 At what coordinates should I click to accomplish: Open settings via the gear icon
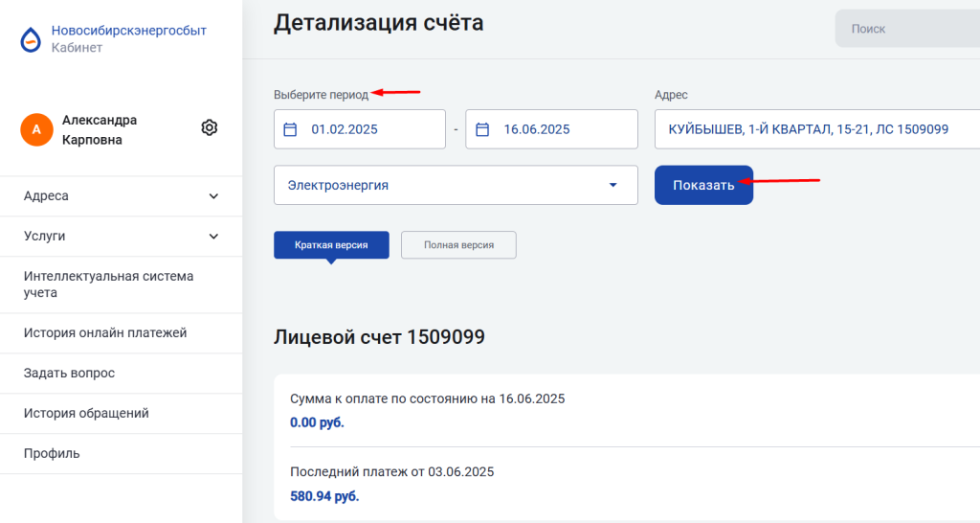point(210,127)
